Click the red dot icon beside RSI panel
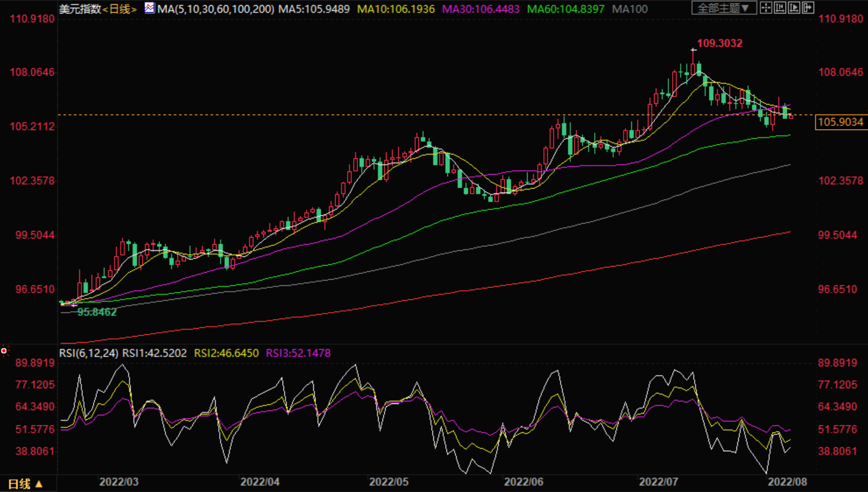 click(4, 351)
